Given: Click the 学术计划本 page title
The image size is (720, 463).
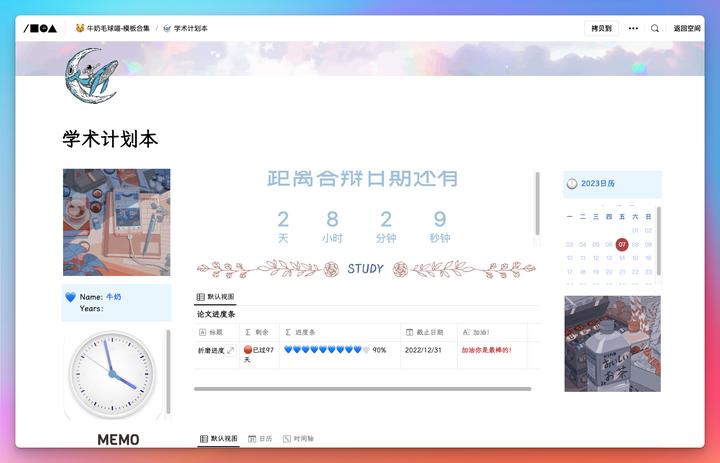Looking at the screenshot, I should (110, 139).
